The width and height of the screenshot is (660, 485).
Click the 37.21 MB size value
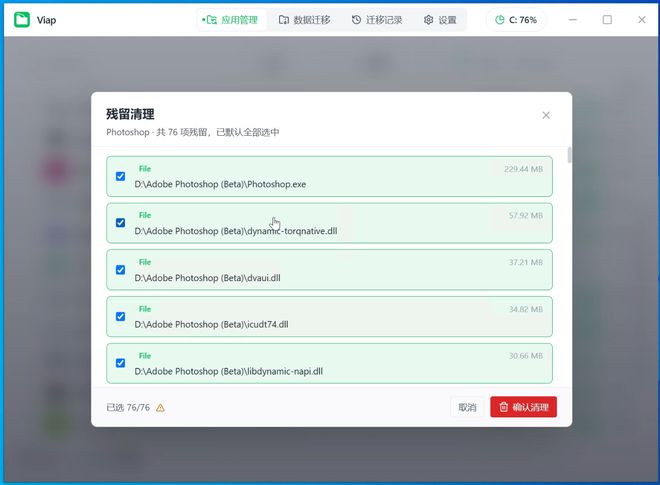[526, 262]
